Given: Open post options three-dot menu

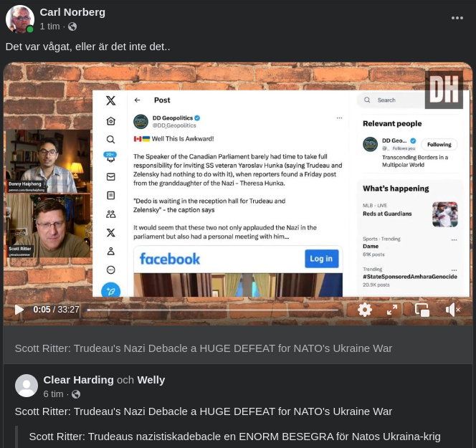Looking at the screenshot, I should [457, 18].
